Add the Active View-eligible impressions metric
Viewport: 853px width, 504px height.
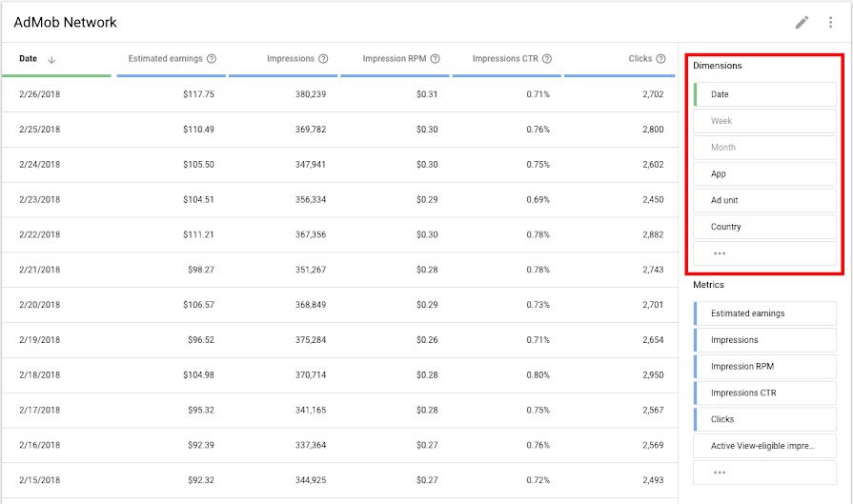(x=764, y=446)
